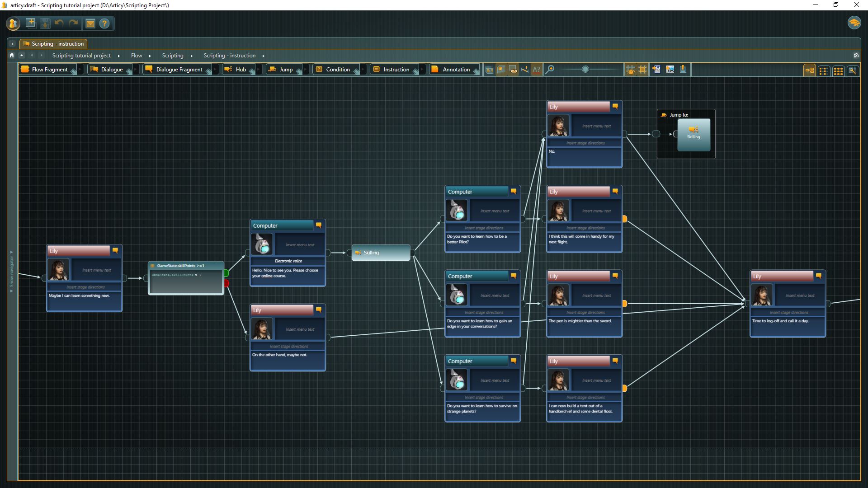Click the question mark help icon
The image size is (868, 488).
coord(104,23)
